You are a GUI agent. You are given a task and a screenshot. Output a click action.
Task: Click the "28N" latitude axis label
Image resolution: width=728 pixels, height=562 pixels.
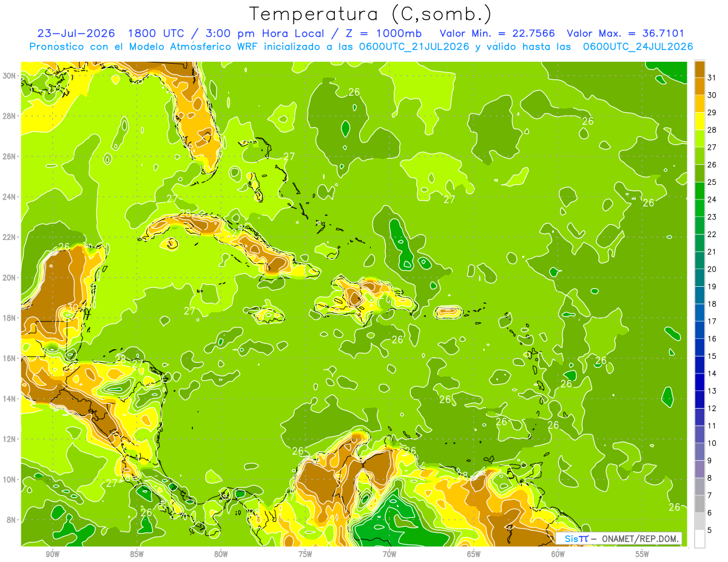(x=10, y=116)
